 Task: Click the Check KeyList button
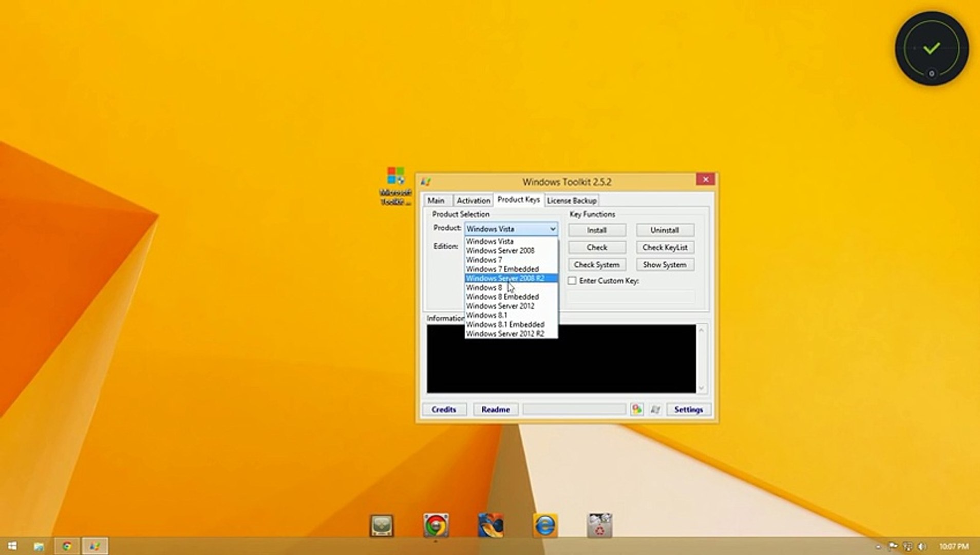(x=665, y=247)
